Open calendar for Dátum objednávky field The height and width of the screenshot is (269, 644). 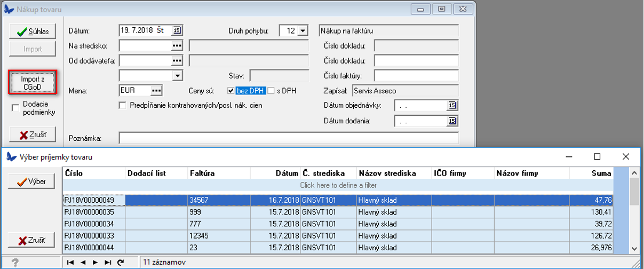coord(452,106)
